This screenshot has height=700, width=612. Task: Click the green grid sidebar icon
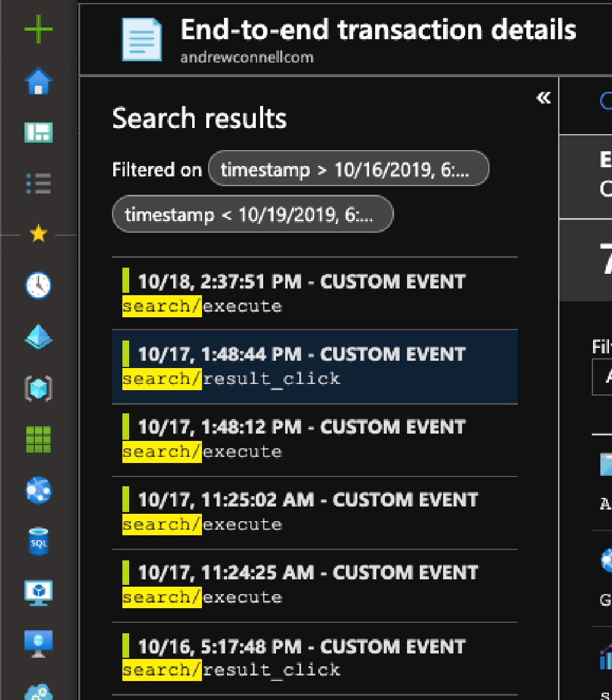pyautogui.click(x=38, y=438)
